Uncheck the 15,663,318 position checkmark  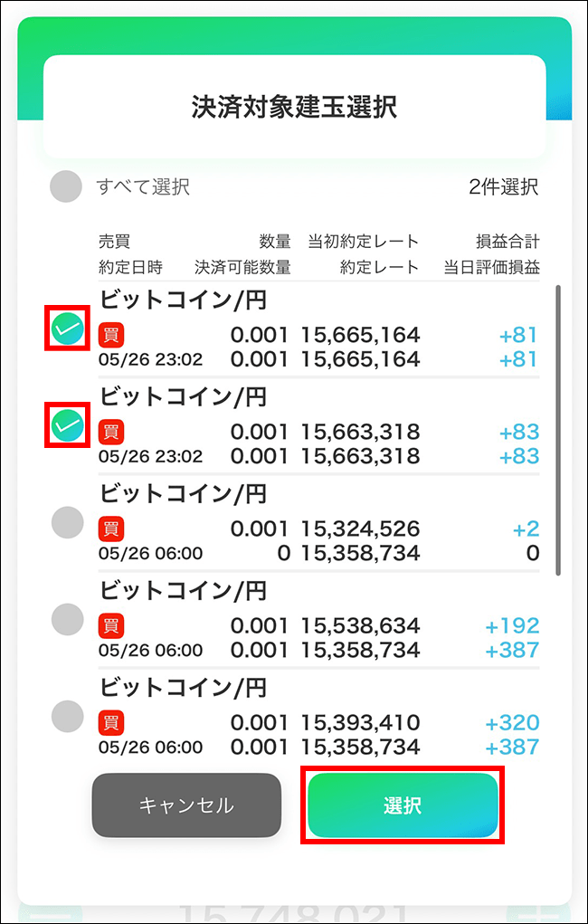(x=68, y=424)
